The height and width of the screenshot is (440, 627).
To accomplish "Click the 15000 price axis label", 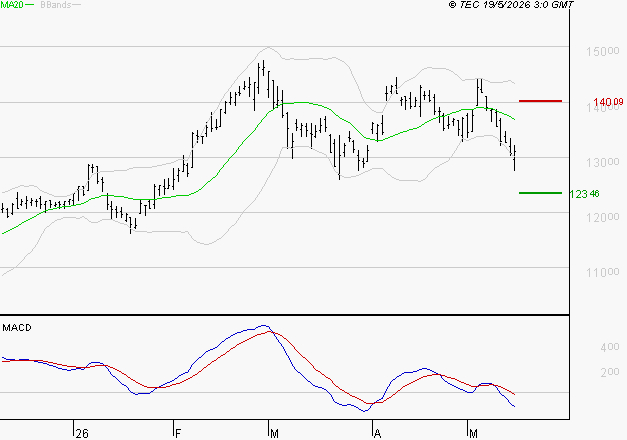I will pyautogui.click(x=603, y=51).
